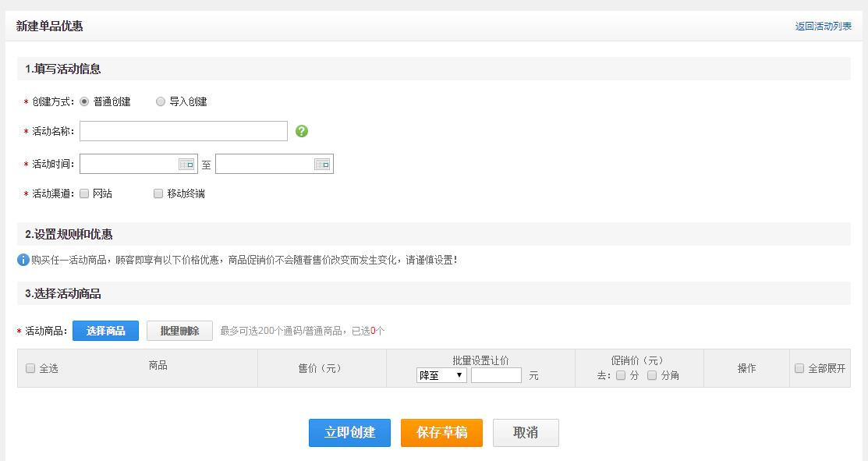This screenshot has width=868, height=461.
Task: Click the 批量删除 button
Action: click(179, 331)
